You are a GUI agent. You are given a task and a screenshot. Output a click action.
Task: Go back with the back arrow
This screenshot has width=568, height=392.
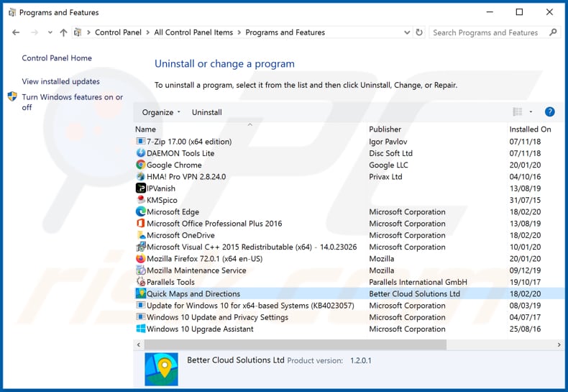[x=16, y=32]
